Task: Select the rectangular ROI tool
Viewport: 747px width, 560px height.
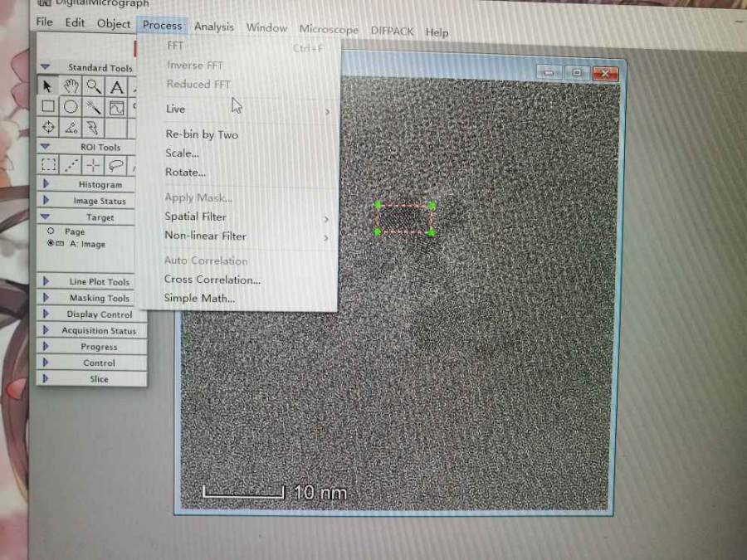Action: point(49,164)
